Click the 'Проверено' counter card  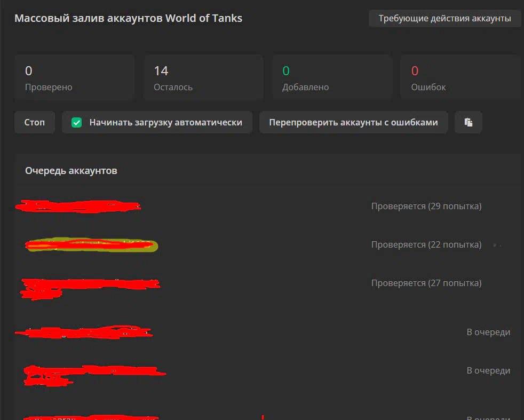pos(75,78)
